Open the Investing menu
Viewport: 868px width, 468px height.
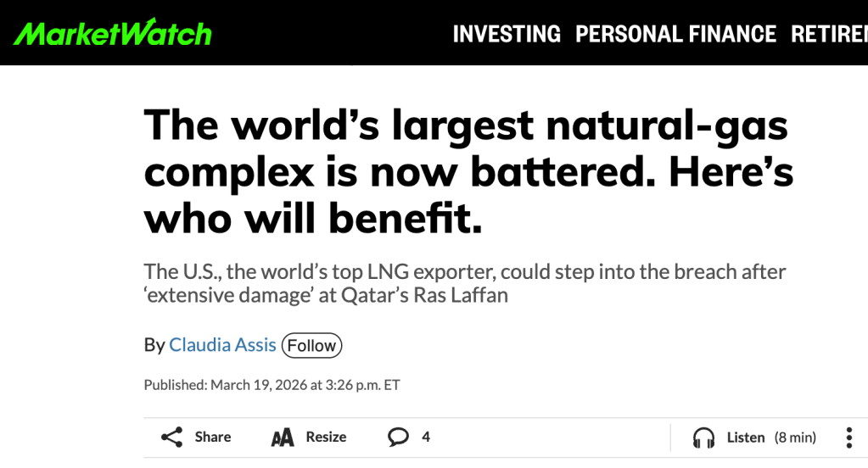click(x=507, y=34)
